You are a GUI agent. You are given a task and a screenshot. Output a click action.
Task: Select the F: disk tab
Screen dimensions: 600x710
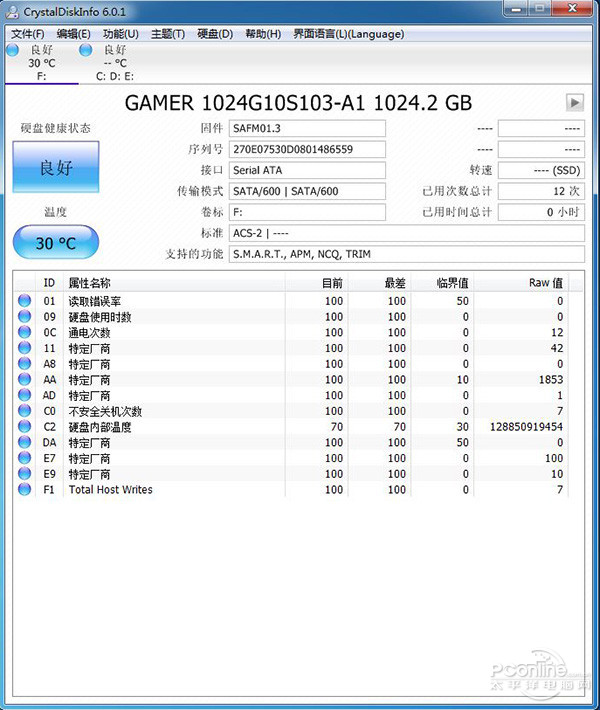pyautogui.click(x=41, y=63)
